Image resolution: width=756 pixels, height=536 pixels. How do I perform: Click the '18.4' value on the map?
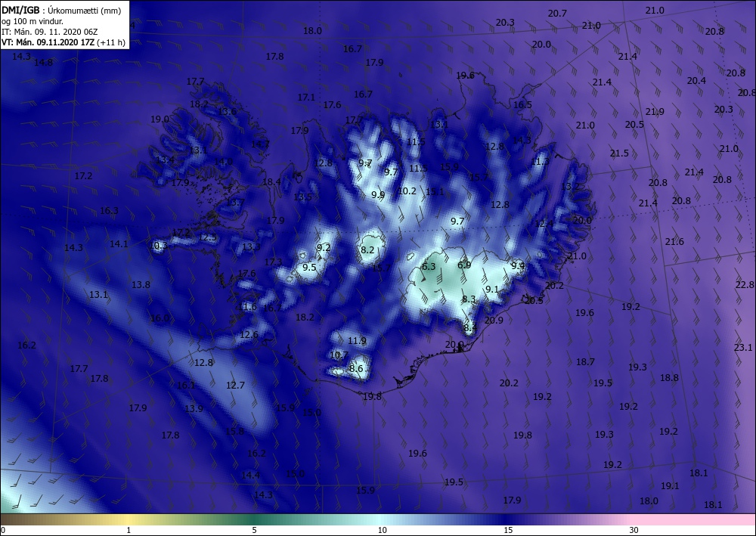coord(271,181)
